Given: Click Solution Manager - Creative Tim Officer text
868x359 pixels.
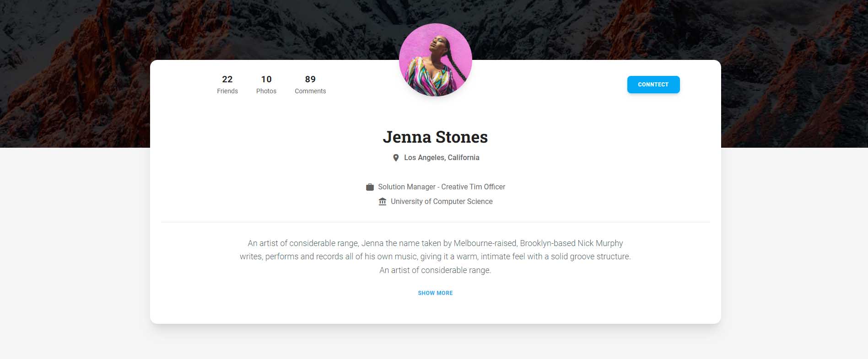Looking at the screenshot, I should point(442,187).
